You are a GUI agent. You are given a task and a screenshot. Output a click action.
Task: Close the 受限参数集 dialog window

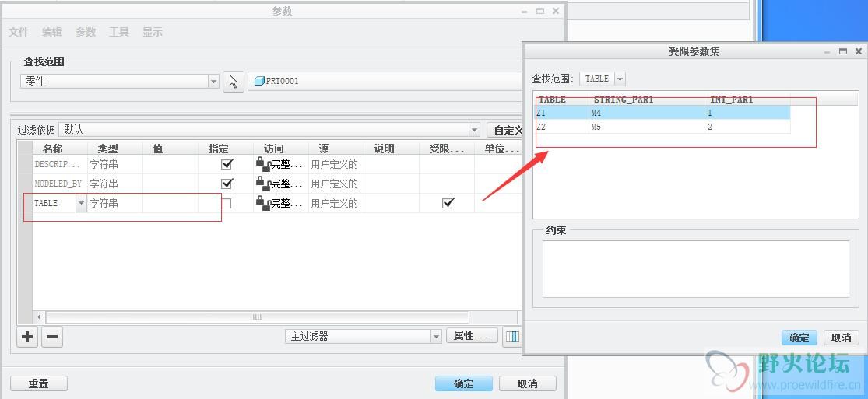(x=858, y=51)
